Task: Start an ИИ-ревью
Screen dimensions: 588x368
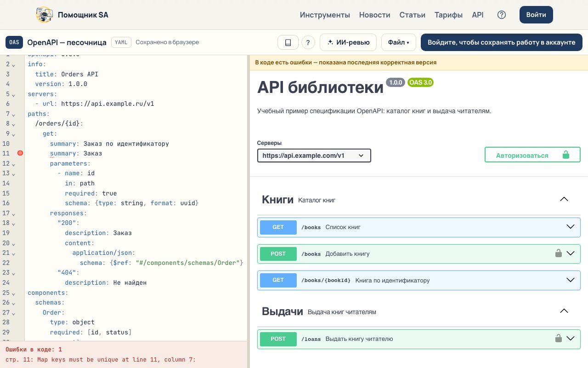Action: click(348, 42)
